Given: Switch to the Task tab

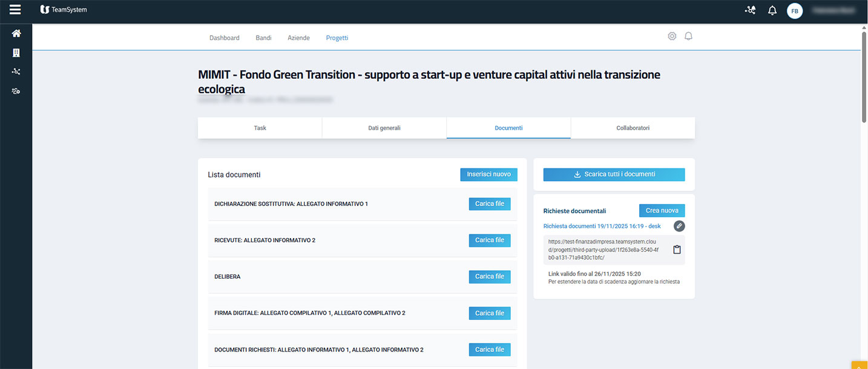Looking at the screenshot, I should (260, 128).
